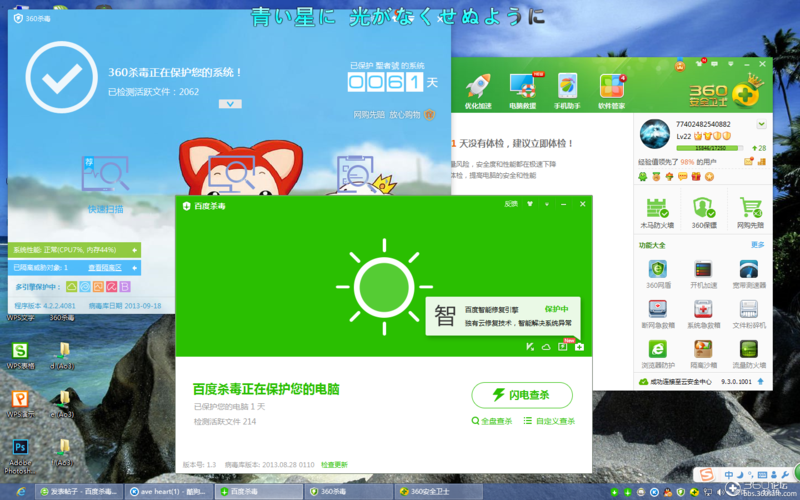Image resolution: width=800 pixels, height=500 pixels.
Task: Click the speech bubble badge icon
Action: (x=683, y=177)
